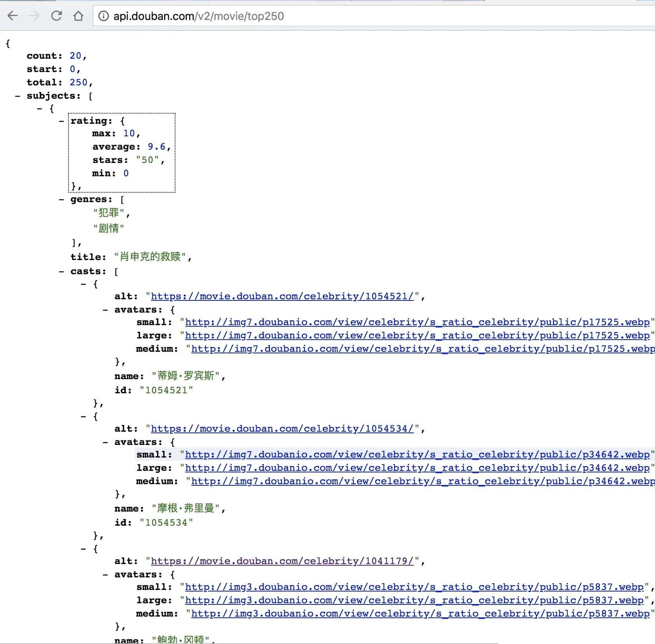Select the genre "剧情"
The image size is (655, 644).
109,228
